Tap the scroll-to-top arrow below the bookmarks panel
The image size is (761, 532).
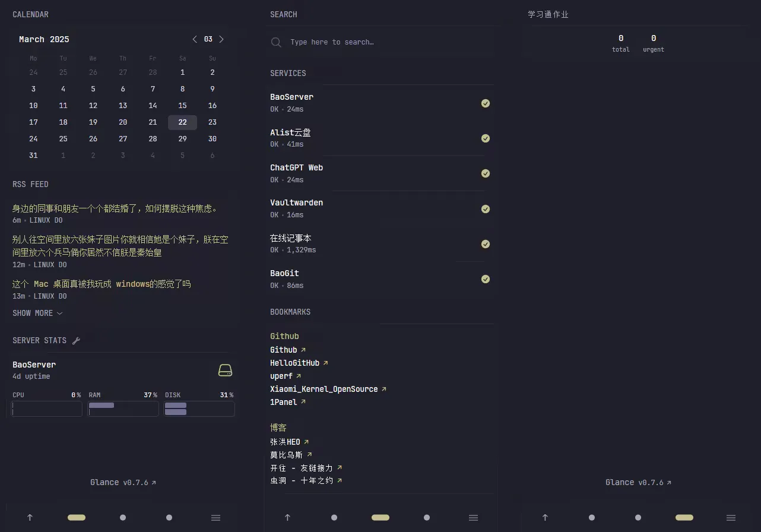[x=287, y=518]
